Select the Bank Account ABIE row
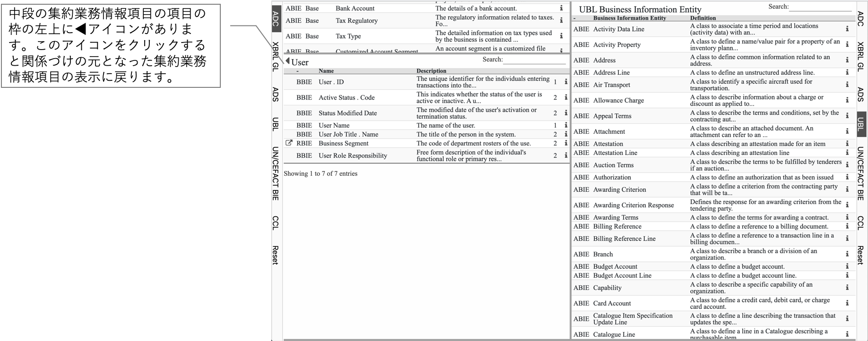 [x=426, y=8]
